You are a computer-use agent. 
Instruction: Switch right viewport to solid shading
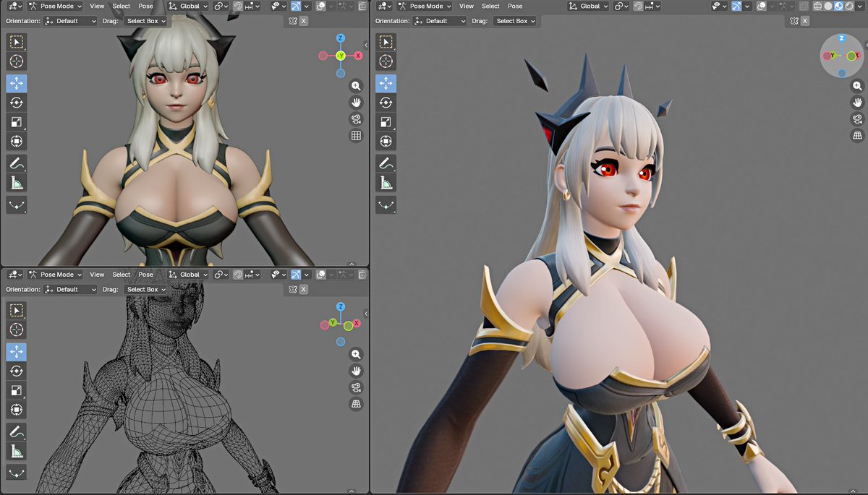click(x=829, y=6)
